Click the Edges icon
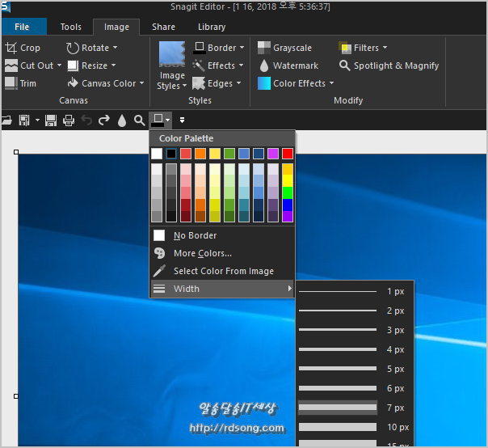488x448 pixels. click(x=198, y=83)
